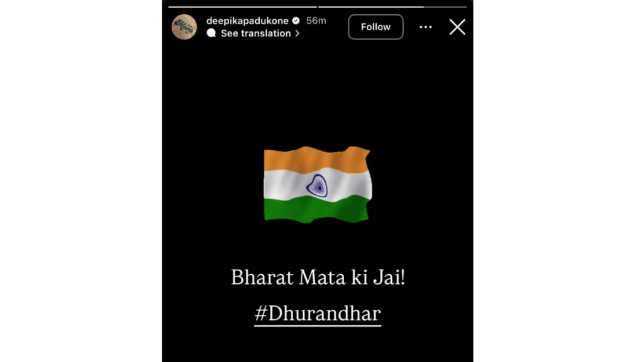
Task: Expand the chevron next to See translation
Action: point(297,33)
